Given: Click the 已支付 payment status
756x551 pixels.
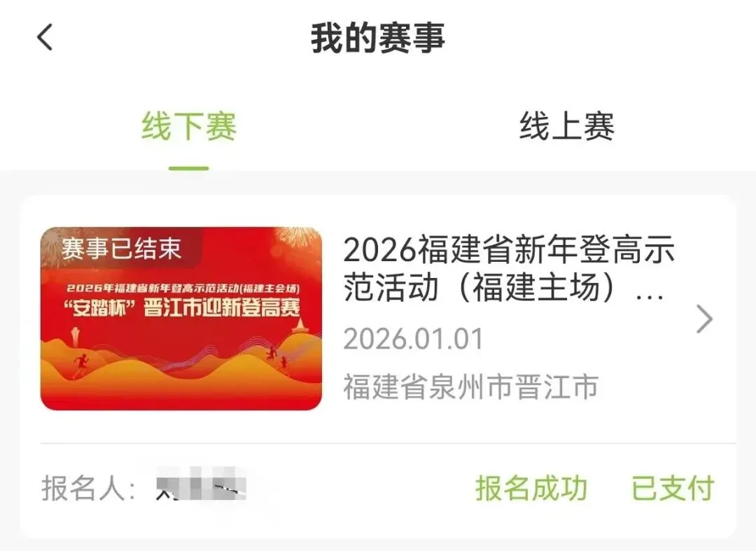Looking at the screenshot, I should 673,488.
